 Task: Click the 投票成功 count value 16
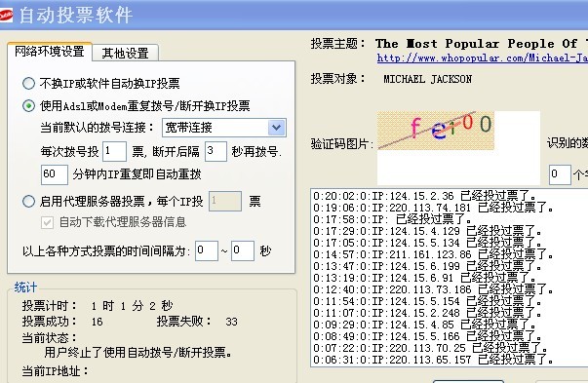point(98,322)
